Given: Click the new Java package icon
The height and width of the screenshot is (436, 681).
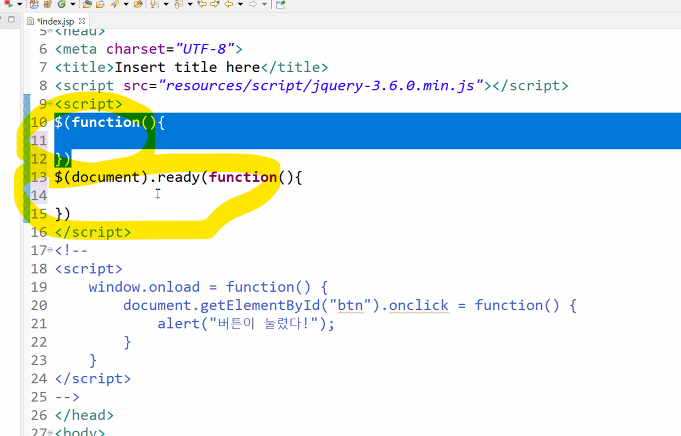Looking at the screenshot, I should 47,4.
